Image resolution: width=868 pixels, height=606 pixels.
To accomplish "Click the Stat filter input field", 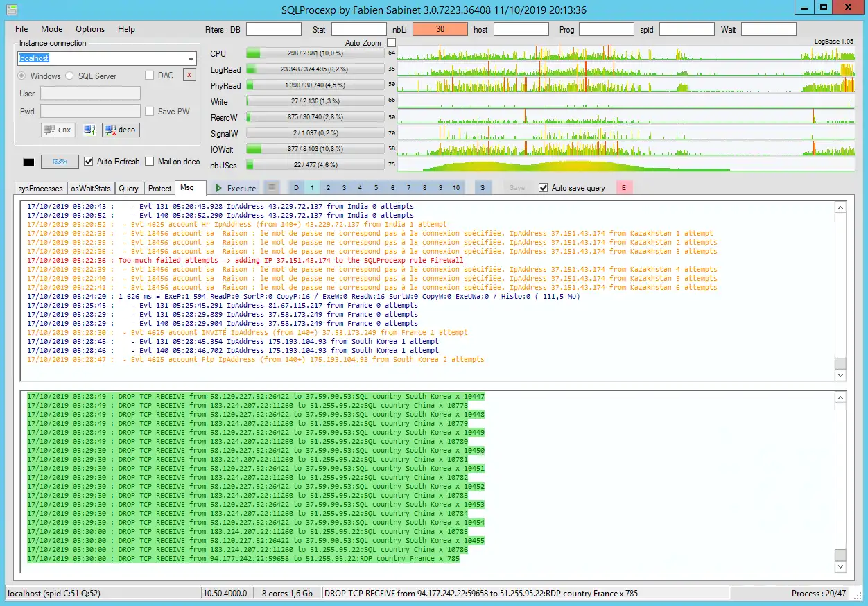I will click(x=359, y=29).
